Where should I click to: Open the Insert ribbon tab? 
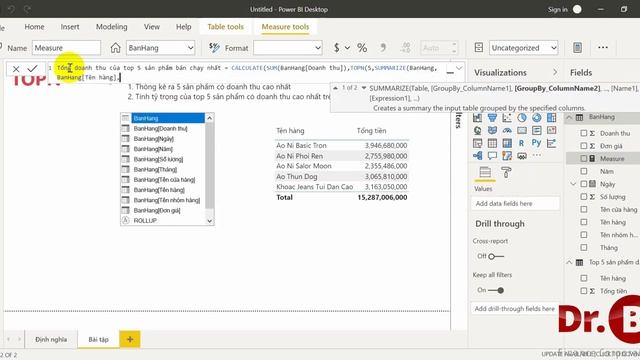[x=70, y=27]
